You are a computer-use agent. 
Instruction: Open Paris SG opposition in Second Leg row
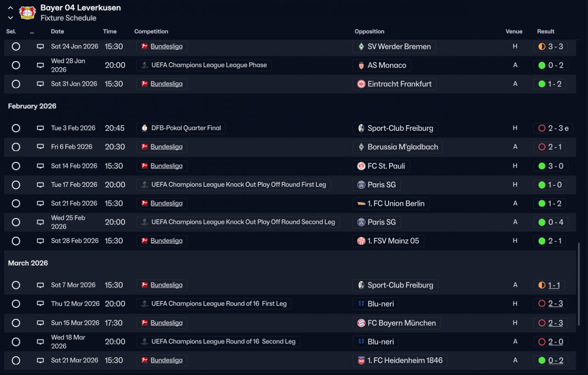[377, 222]
